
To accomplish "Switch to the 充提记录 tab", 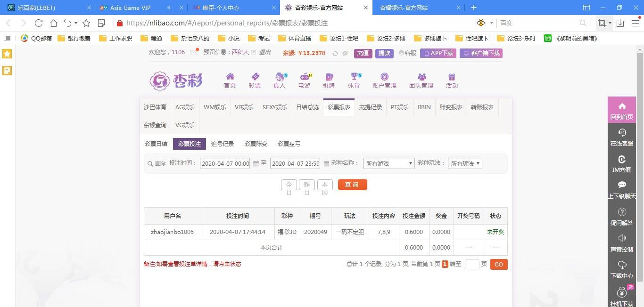I will coord(370,107).
